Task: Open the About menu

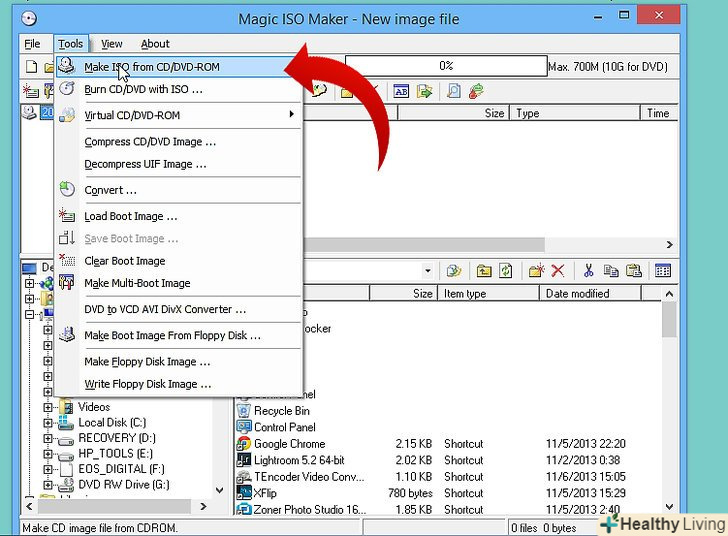Action: click(155, 44)
